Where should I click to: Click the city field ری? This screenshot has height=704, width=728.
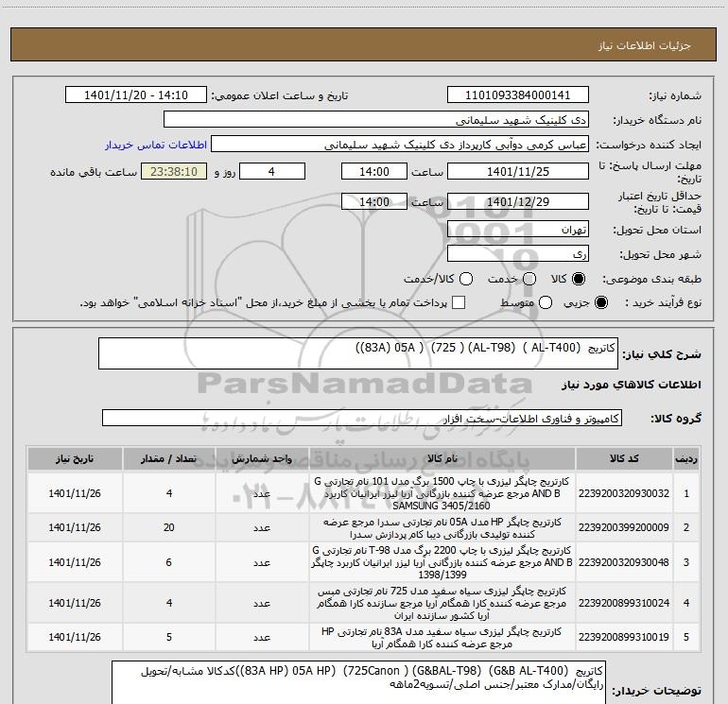click(518, 254)
